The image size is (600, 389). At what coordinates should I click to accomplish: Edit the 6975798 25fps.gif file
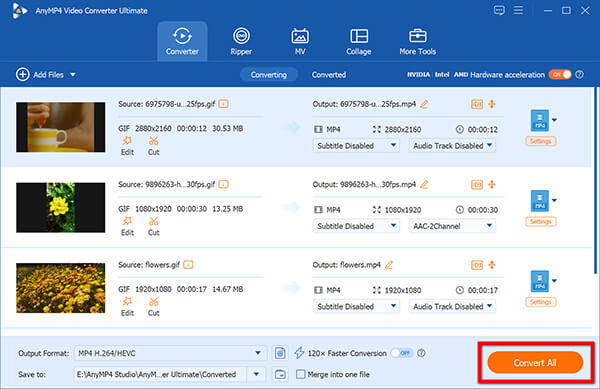[127, 146]
